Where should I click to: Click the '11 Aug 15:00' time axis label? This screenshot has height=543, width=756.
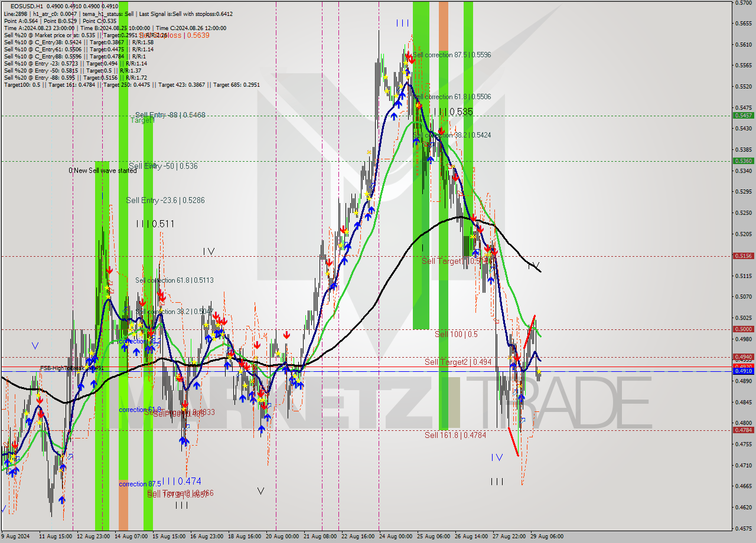[56, 537]
